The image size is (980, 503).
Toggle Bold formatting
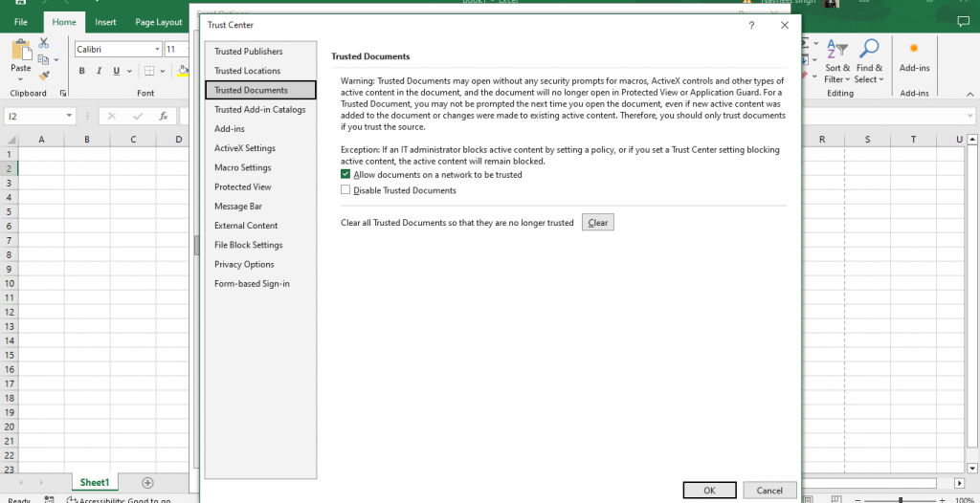82,71
